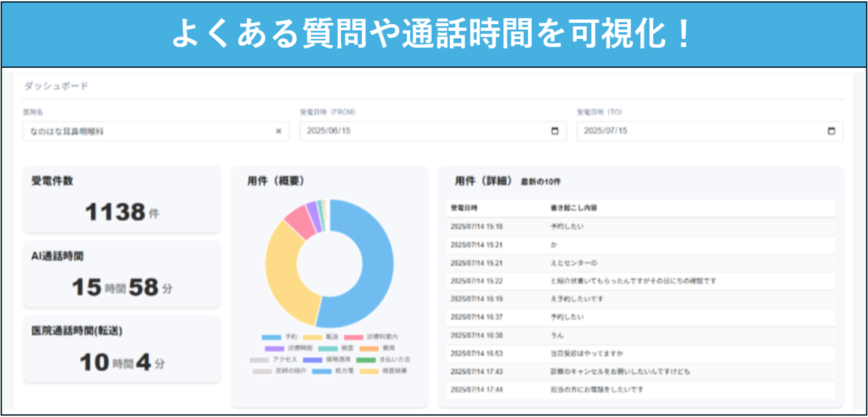Toggle the 転送 legend swatch
The height and width of the screenshot is (417, 868).
click(x=312, y=337)
